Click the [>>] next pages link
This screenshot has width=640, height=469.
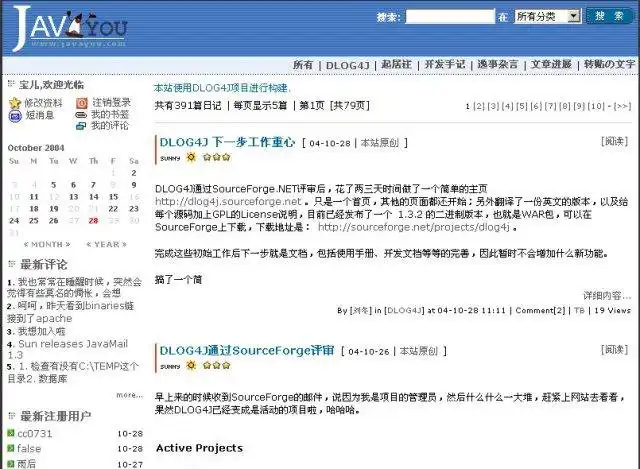[622, 106]
